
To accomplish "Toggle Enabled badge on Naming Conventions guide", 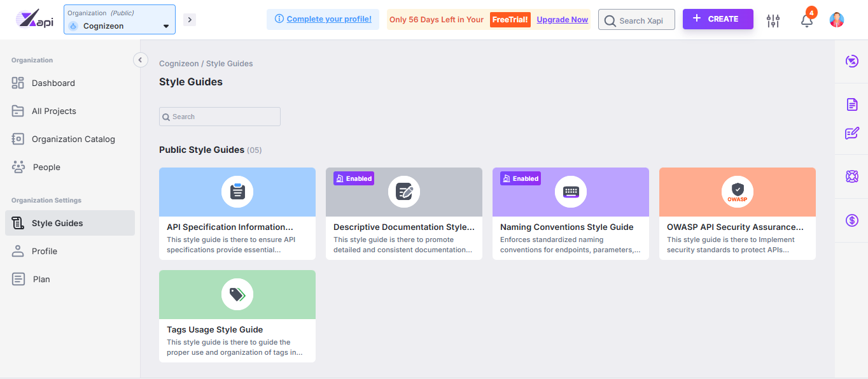I will (521, 178).
